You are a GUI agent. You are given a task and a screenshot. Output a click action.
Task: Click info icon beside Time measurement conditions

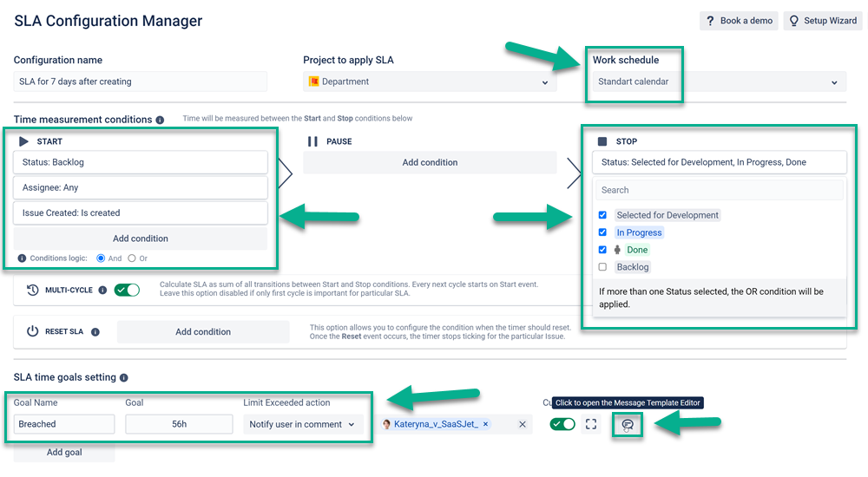point(160,120)
